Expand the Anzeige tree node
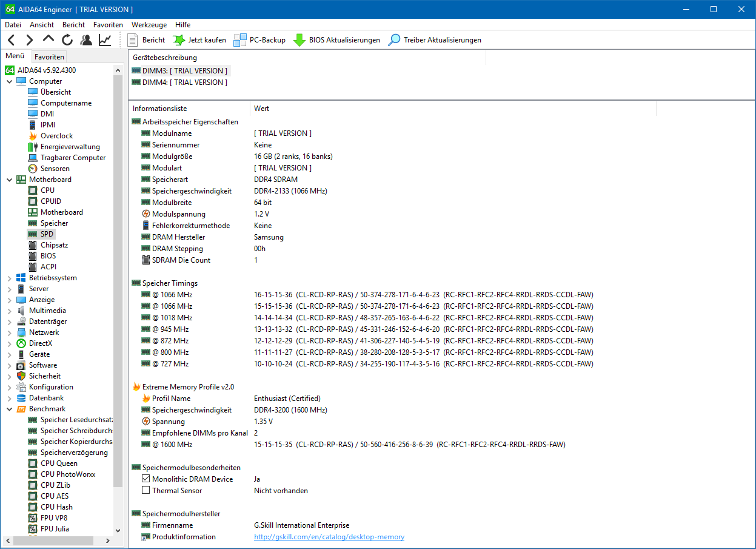Screen dimensions: 756x549 coord(10,300)
